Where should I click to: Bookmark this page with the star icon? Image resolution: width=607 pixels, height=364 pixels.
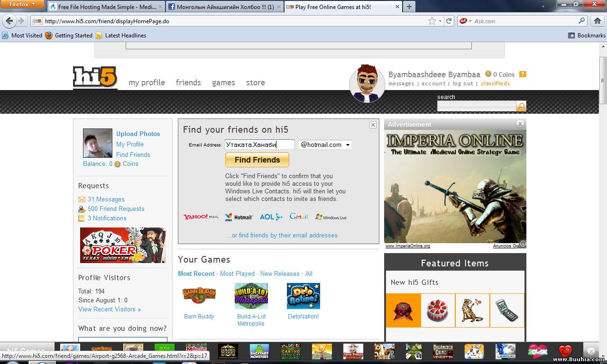[x=432, y=21]
